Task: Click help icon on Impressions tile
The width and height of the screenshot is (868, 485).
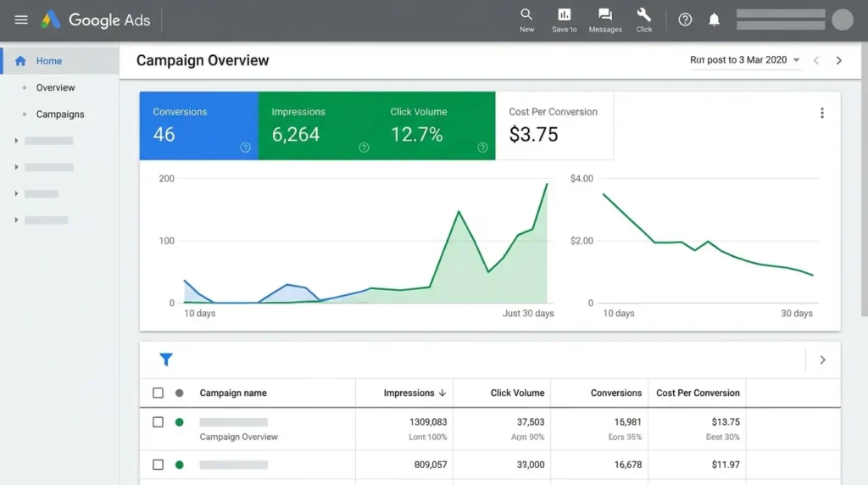Action: 364,148
